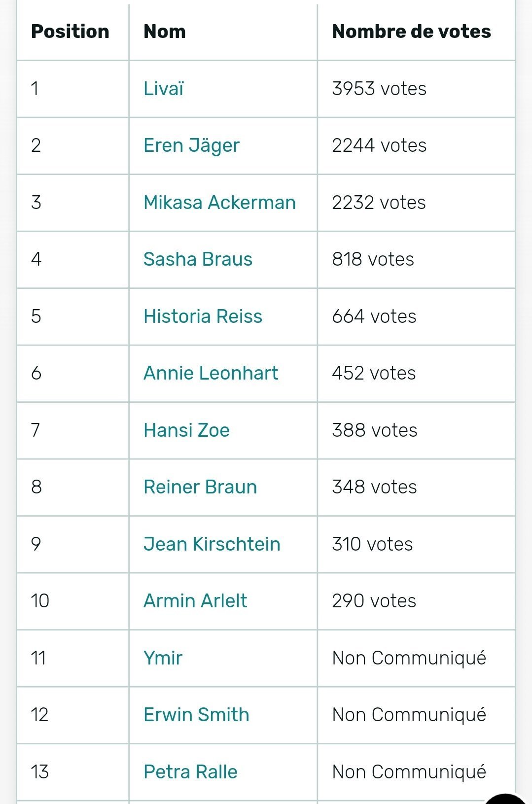532x804 pixels.
Task: Click the Position column header
Action: [70, 32]
